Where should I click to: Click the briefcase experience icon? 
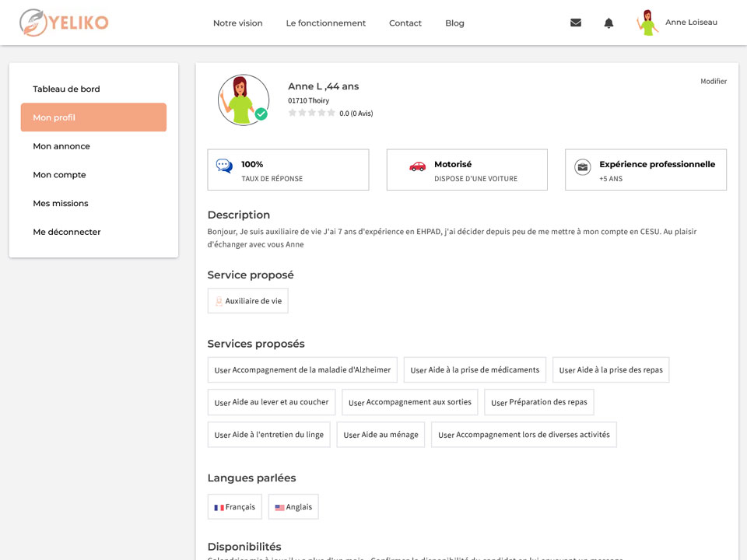point(582,167)
